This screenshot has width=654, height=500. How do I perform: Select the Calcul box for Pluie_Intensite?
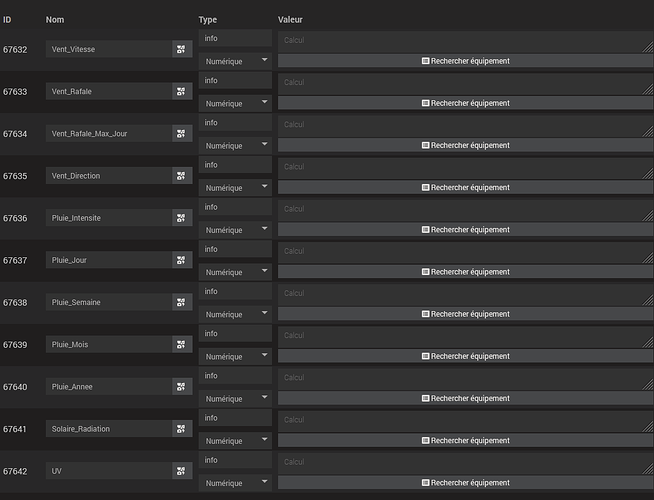(x=465, y=210)
